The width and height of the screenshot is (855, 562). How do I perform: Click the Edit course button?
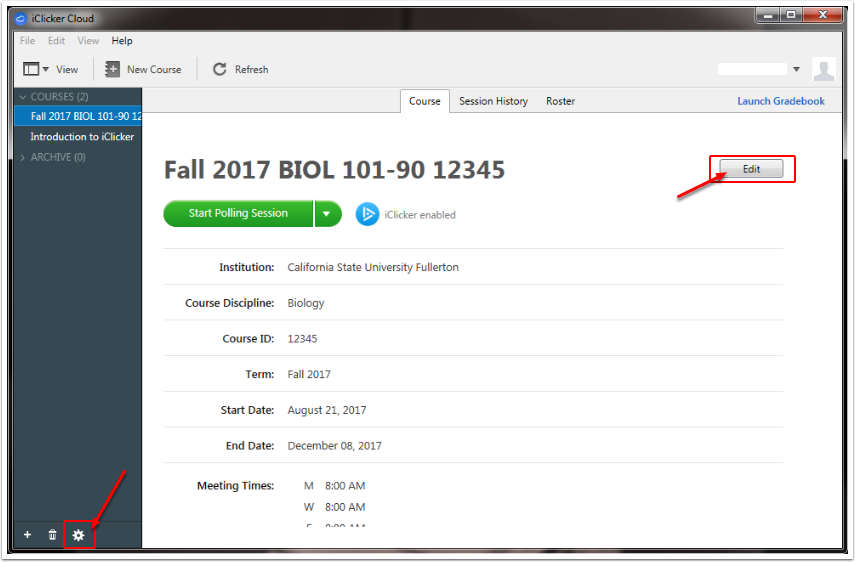coord(751,169)
